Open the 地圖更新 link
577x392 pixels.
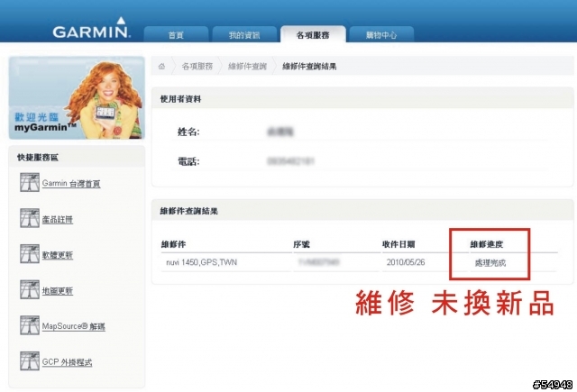(58, 290)
